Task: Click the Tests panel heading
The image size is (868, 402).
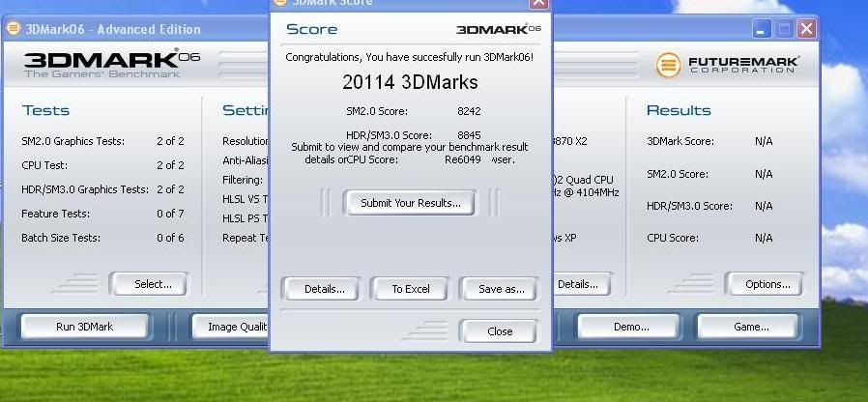Action: 46,110
